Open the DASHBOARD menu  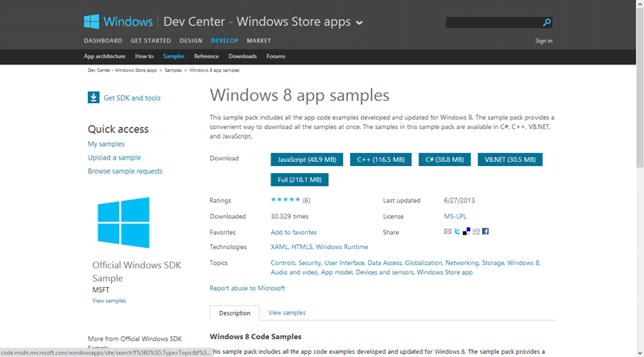(x=103, y=41)
